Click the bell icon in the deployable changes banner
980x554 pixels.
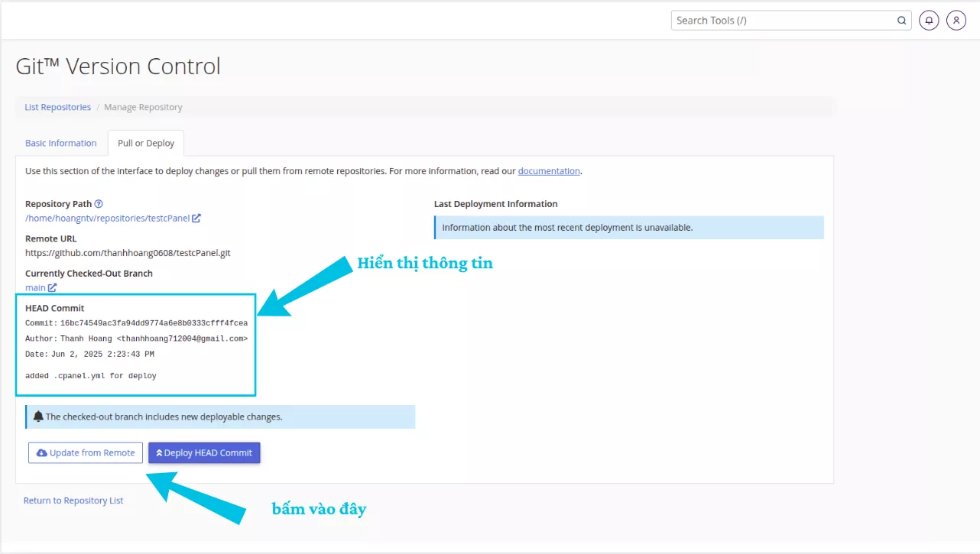coord(37,416)
